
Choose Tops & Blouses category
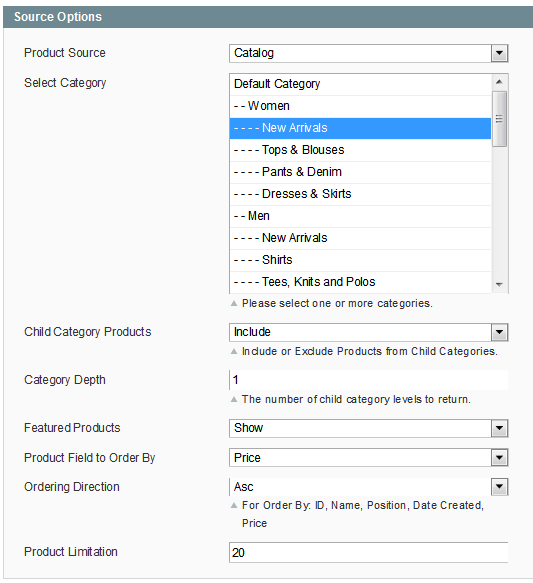pos(360,150)
